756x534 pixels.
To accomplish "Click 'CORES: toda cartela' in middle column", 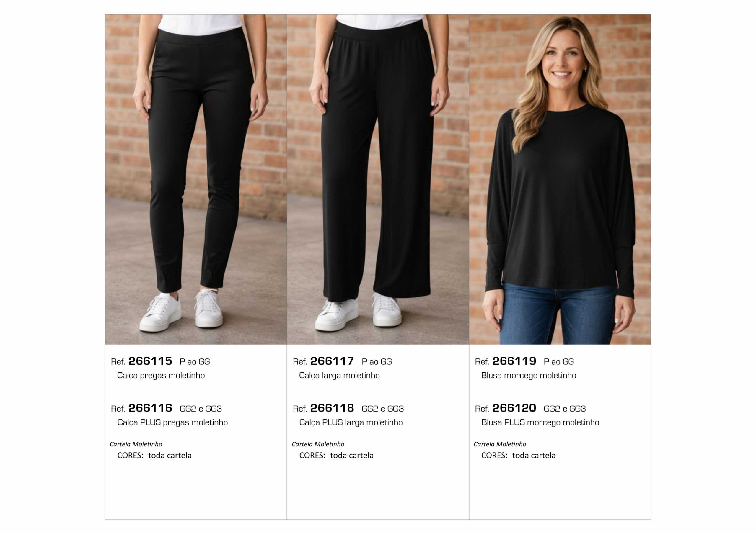I will [x=337, y=455].
